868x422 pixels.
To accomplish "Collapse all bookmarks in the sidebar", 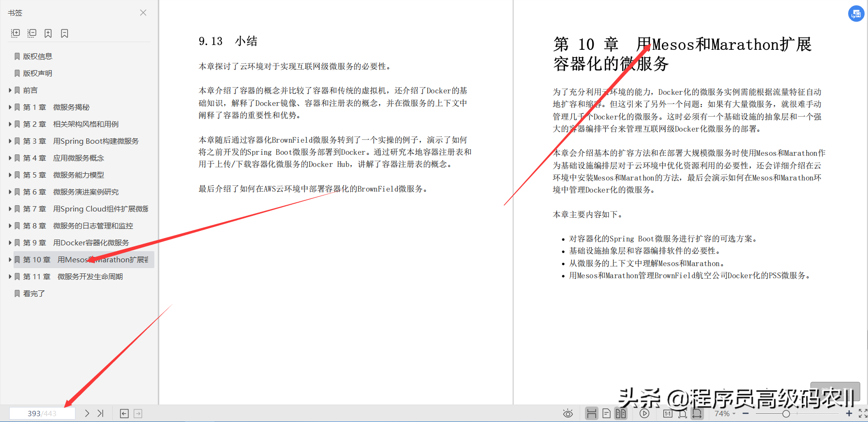I will pyautogui.click(x=32, y=33).
